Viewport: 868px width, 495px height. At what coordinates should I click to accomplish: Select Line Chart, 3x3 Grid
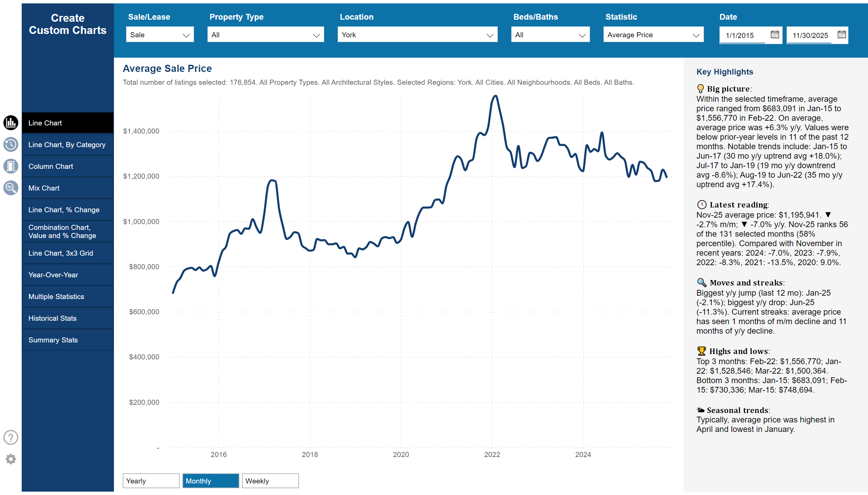(68, 253)
